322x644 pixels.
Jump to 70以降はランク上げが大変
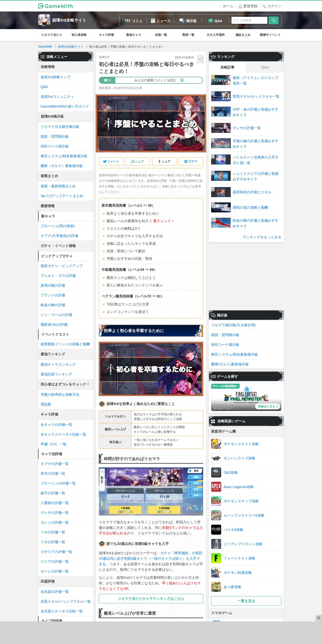(x=128, y=304)
